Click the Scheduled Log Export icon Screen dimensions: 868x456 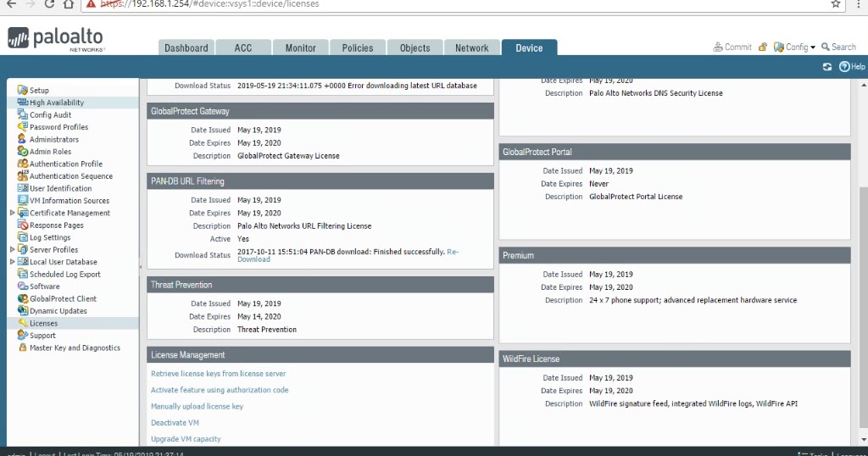(x=23, y=274)
